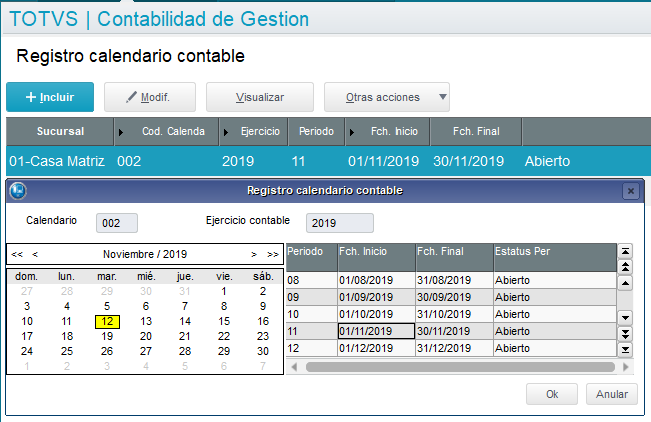Click the main Periodo column header

pos(316,131)
